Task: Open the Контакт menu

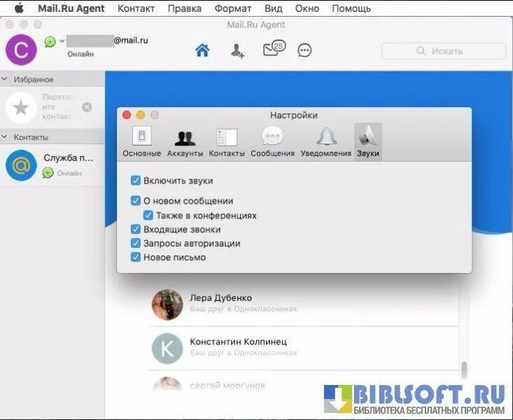Action: [x=136, y=8]
